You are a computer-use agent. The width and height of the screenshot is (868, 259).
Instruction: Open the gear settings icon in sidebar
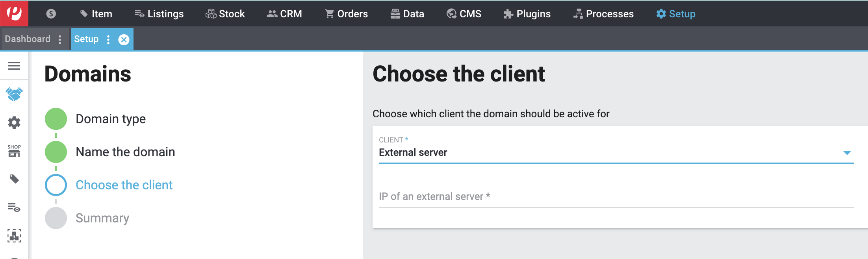[14, 122]
